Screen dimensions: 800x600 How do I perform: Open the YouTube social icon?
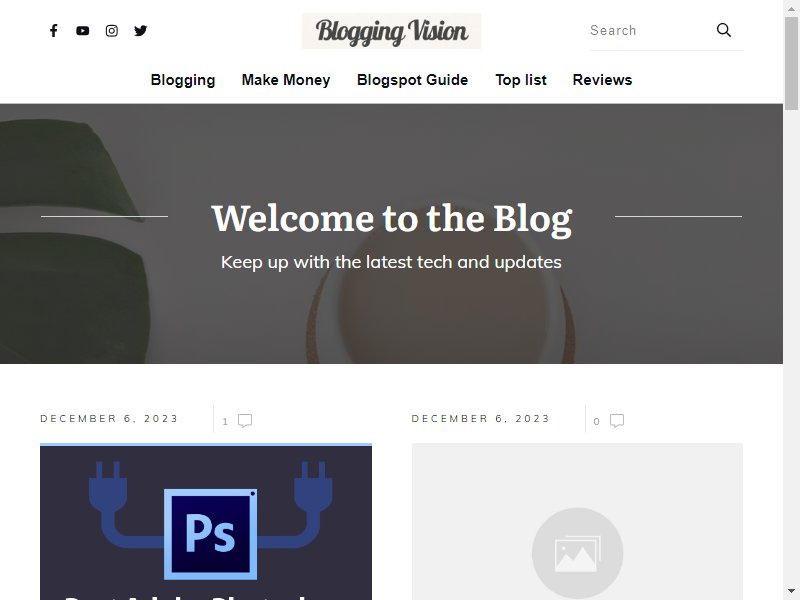pyautogui.click(x=83, y=31)
